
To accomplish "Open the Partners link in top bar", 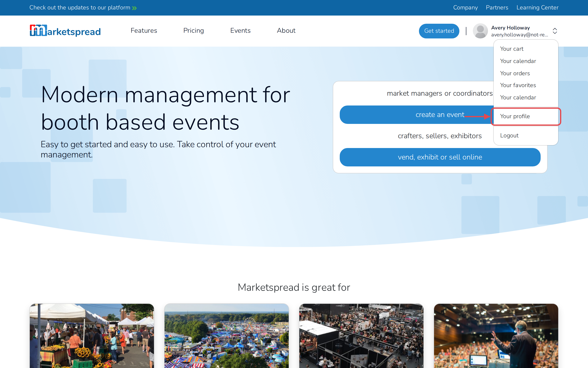I will tap(497, 8).
